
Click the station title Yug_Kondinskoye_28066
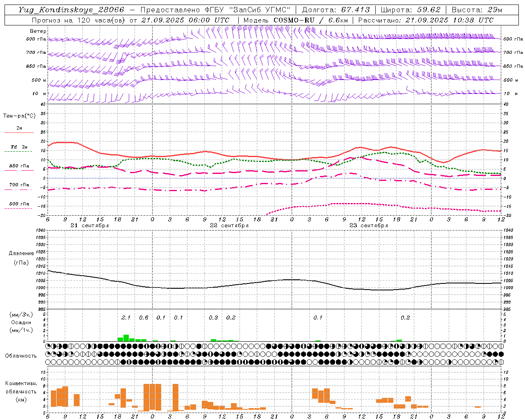click(x=71, y=10)
